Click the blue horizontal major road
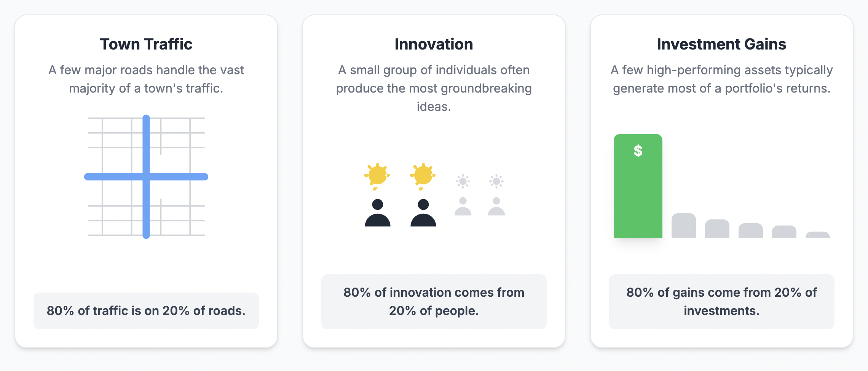 (146, 177)
